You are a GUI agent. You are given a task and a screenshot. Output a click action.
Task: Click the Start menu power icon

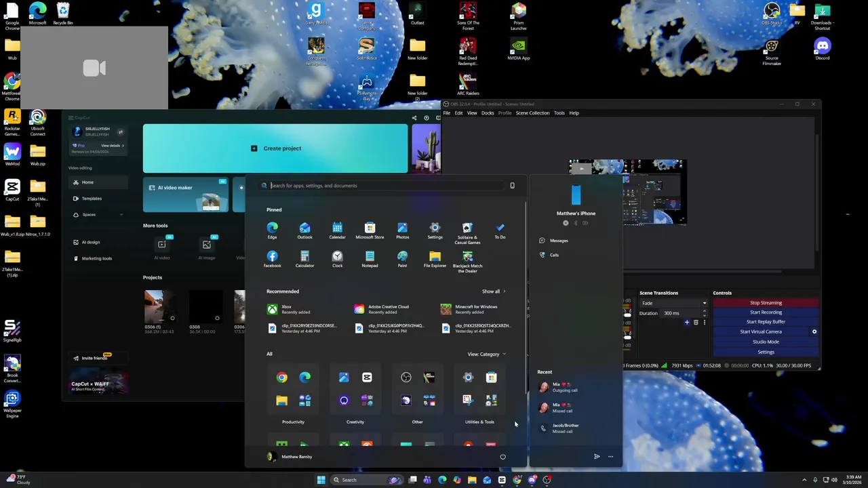click(x=502, y=457)
